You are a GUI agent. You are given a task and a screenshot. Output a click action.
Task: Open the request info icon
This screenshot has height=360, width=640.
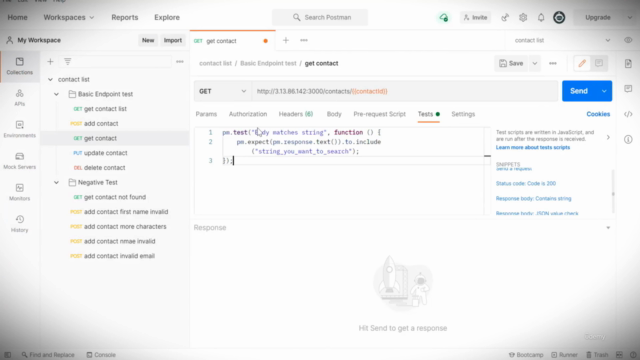coord(628,140)
